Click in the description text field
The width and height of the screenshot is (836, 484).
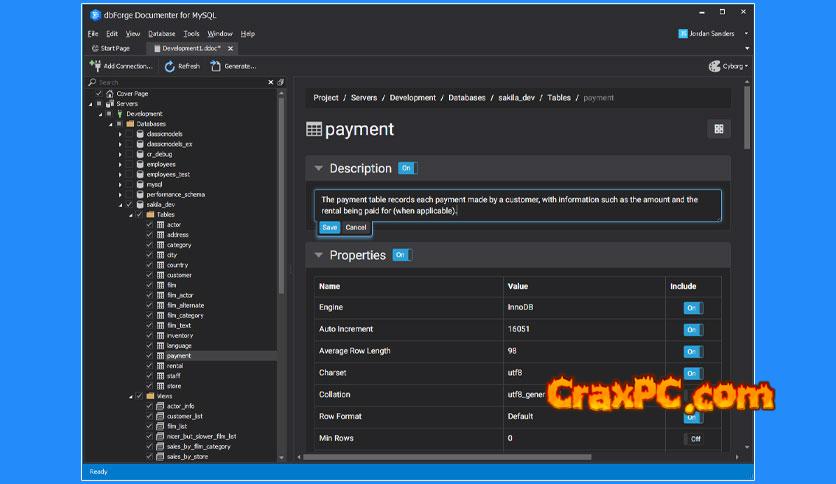[517, 205]
